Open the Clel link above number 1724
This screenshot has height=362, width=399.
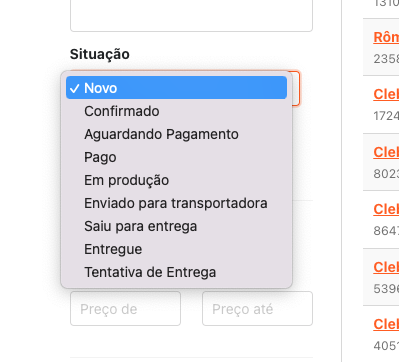(386, 94)
